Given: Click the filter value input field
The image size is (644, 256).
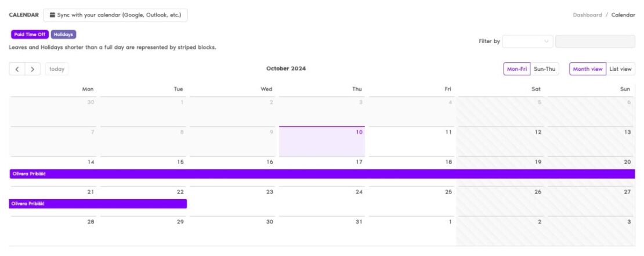Looking at the screenshot, I should click(595, 41).
